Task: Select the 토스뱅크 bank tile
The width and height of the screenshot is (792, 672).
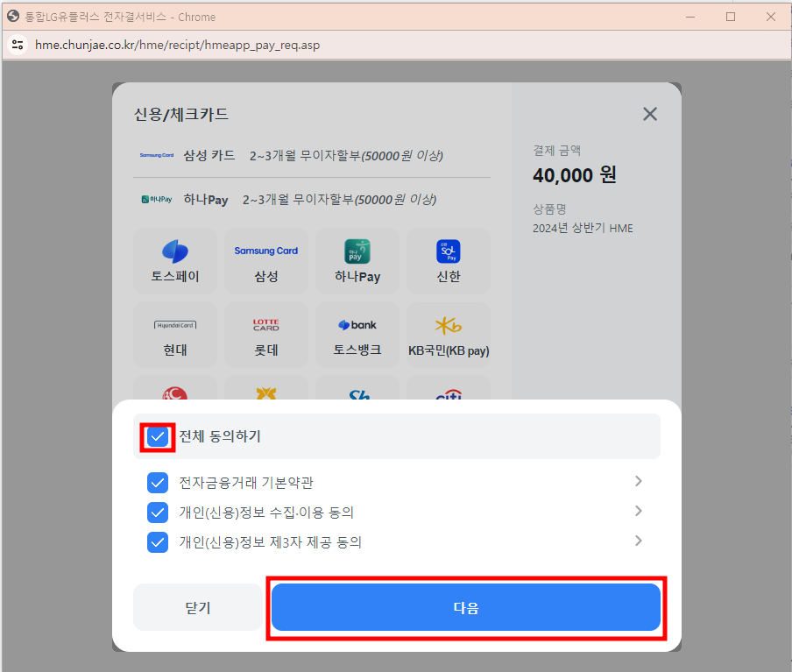Action: 357,335
